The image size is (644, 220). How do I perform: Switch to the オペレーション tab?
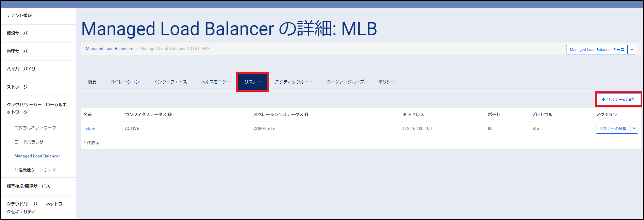point(125,82)
